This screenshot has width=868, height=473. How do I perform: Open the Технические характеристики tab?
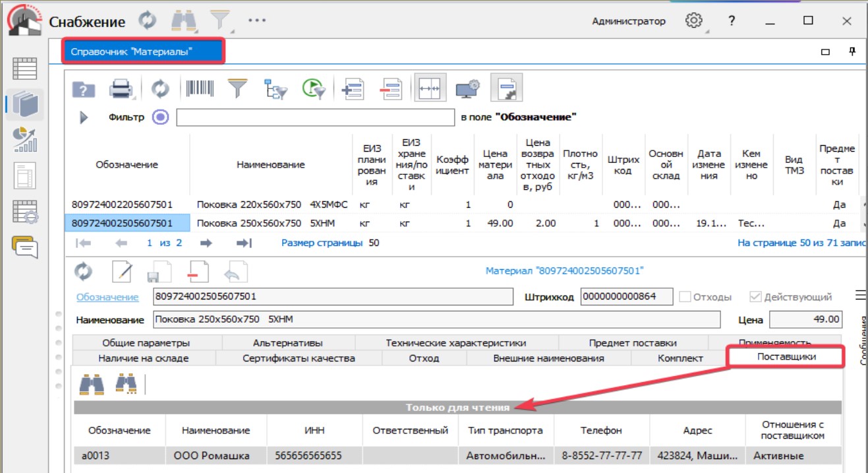point(455,342)
